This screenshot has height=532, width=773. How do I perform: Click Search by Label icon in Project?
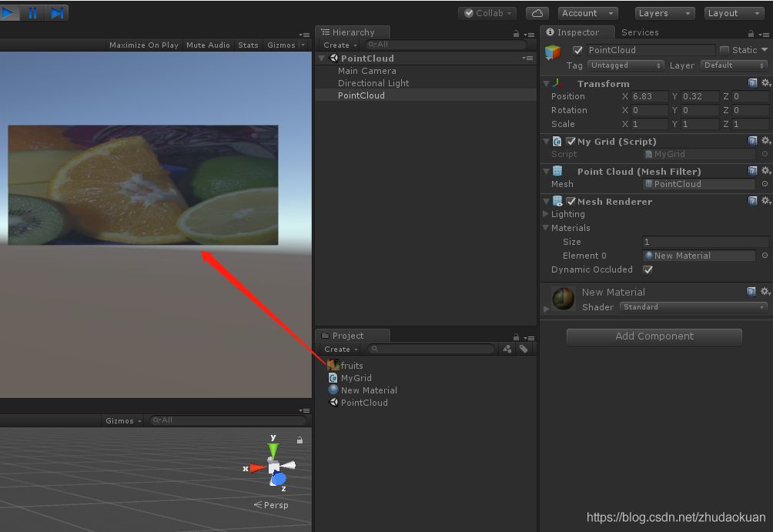pyautogui.click(x=524, y=349)
